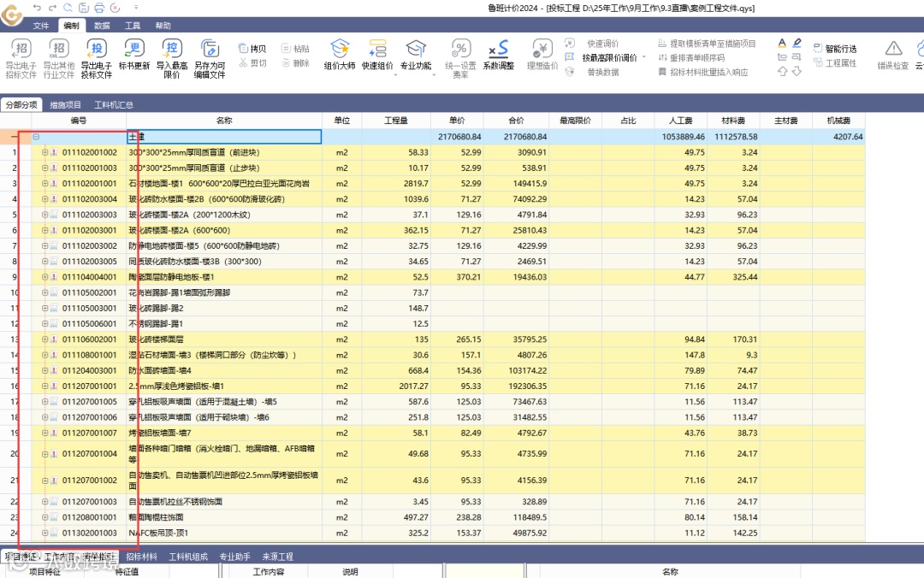
Task: Expand row 011106002001
Action: 44,339
